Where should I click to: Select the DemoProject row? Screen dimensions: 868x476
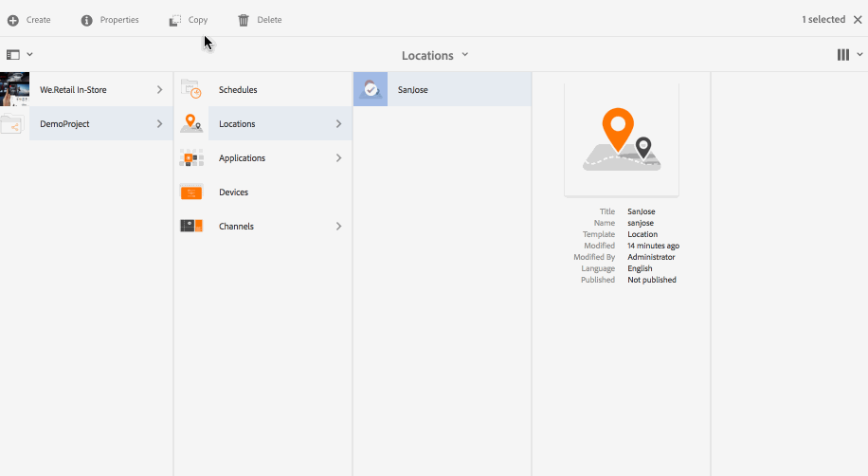(86, 123)
